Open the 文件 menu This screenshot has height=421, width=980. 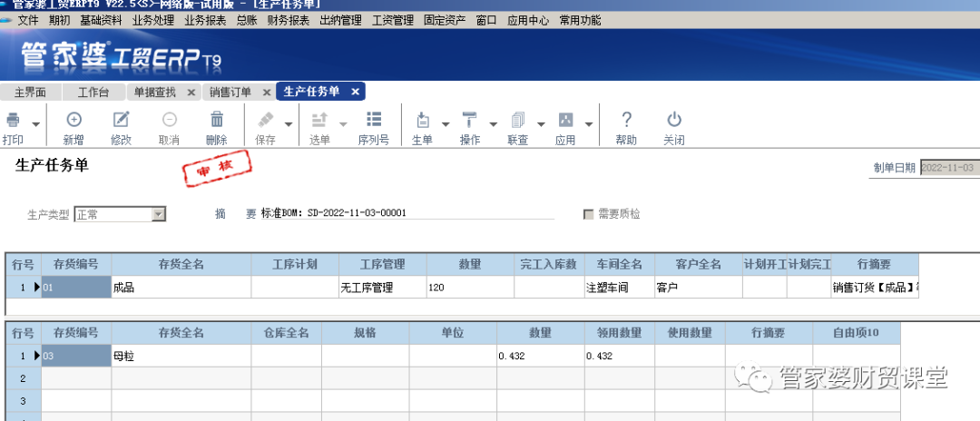click(x=28, y=20)
